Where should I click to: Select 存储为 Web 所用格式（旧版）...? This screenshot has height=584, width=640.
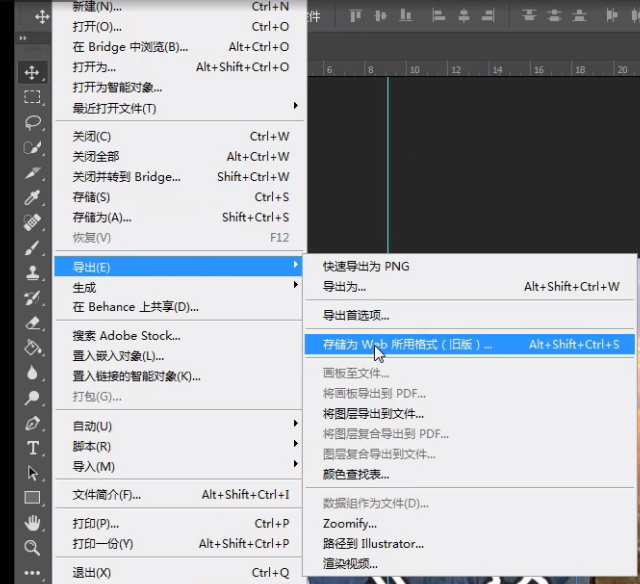[x=470, y=344]
